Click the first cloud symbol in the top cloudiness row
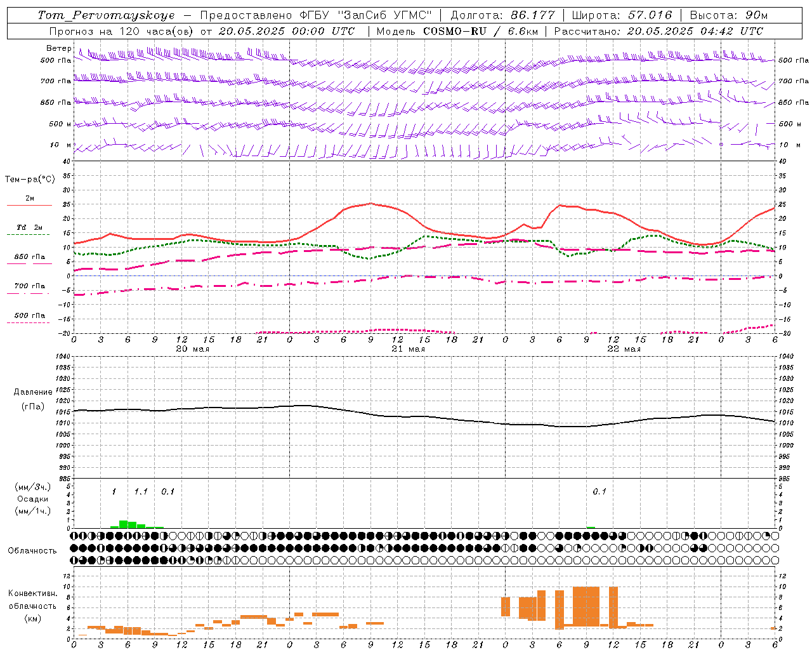 click(74, 536)
